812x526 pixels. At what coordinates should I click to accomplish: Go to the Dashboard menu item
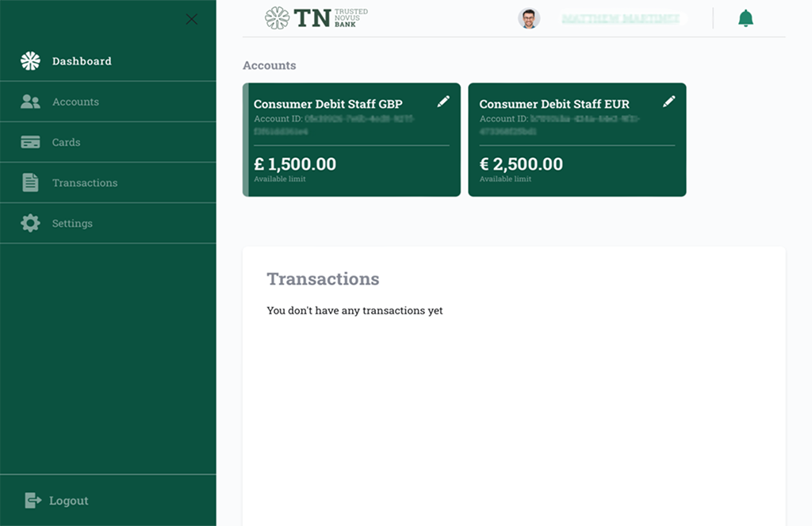pyautogui.click(x=82, y=61)
